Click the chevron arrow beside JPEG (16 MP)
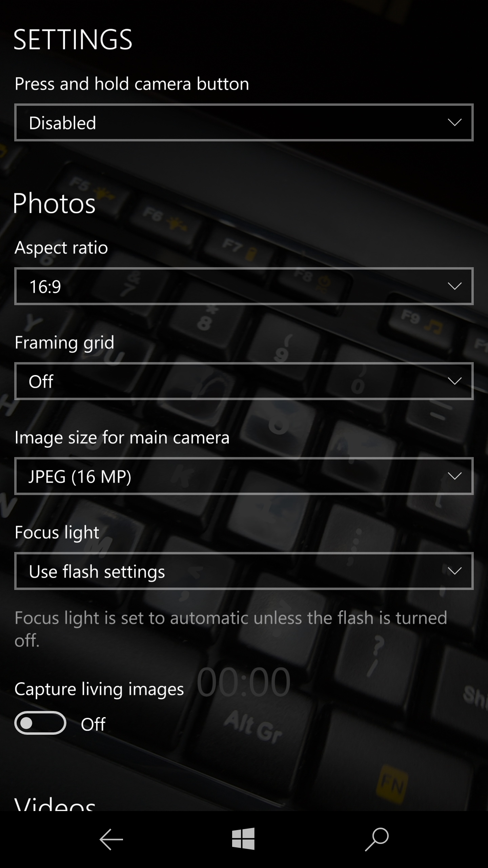Screen dimensions: 488x868 [454, 476]
